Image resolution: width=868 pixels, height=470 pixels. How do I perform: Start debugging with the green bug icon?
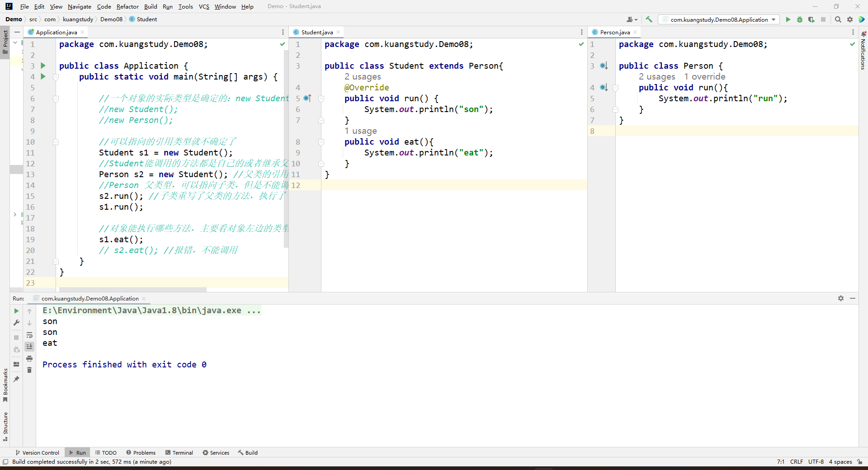point(800,19)
